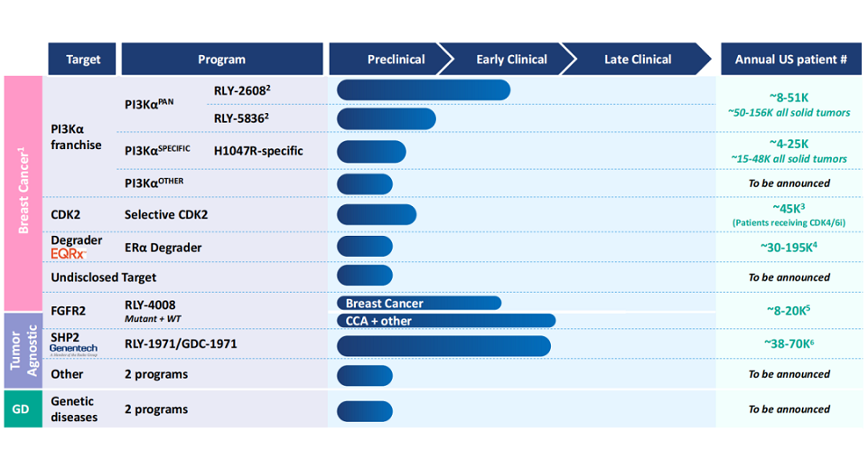Click the RLY-2608 progress bar

coord(424,90)
